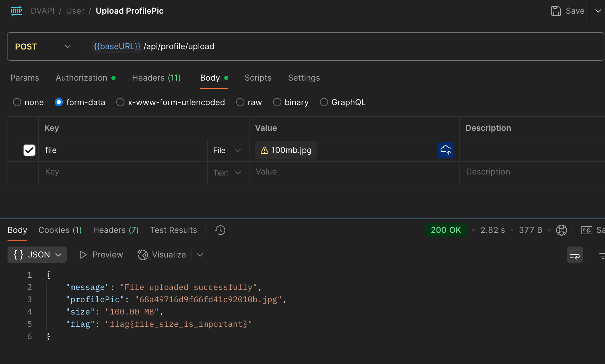The width and height of the screenshot is (605, 364).
Task: Open the response history clock icon
Action: click(x=220, y=230)
